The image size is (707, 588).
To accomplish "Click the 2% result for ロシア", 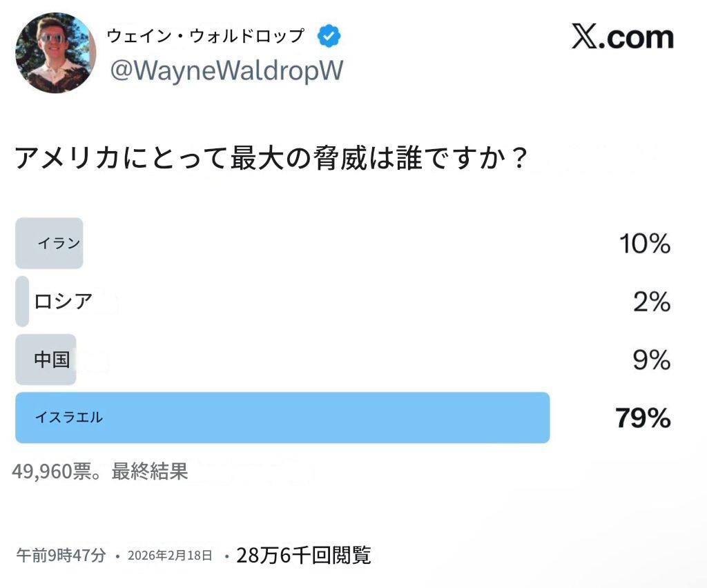I will (651, 302).
